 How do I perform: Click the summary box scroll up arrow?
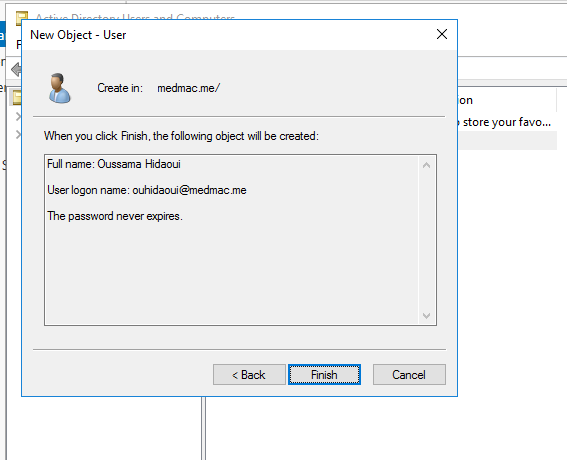[x=427, y=166]
